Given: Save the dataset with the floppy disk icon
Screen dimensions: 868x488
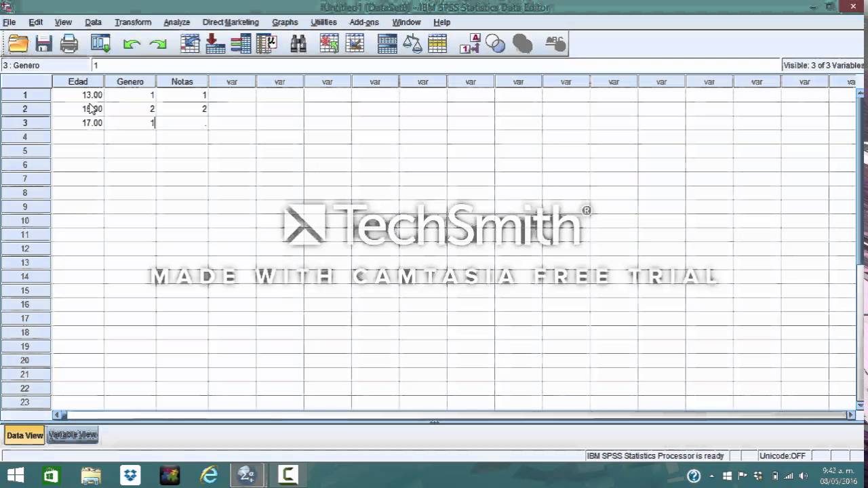Looking at the screenshot, I should (43, 44).
